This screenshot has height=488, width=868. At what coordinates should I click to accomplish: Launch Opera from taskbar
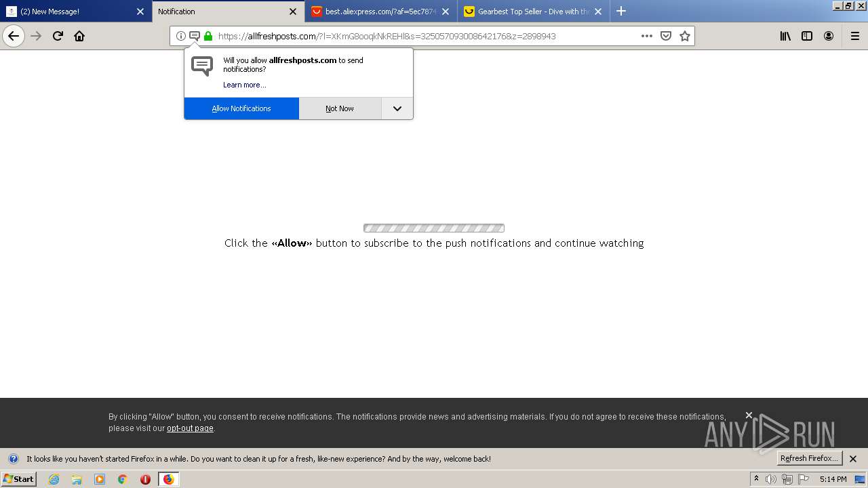pos(145,479)
